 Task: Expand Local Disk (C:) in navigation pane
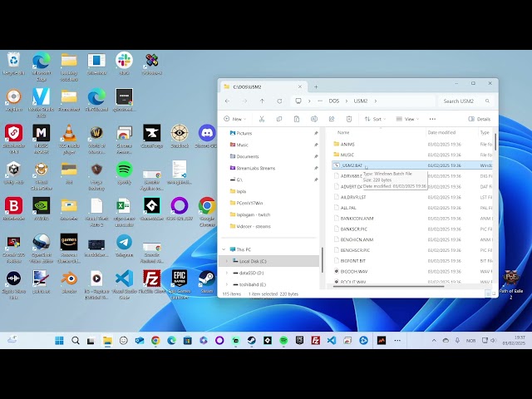(x=227, y=261)
